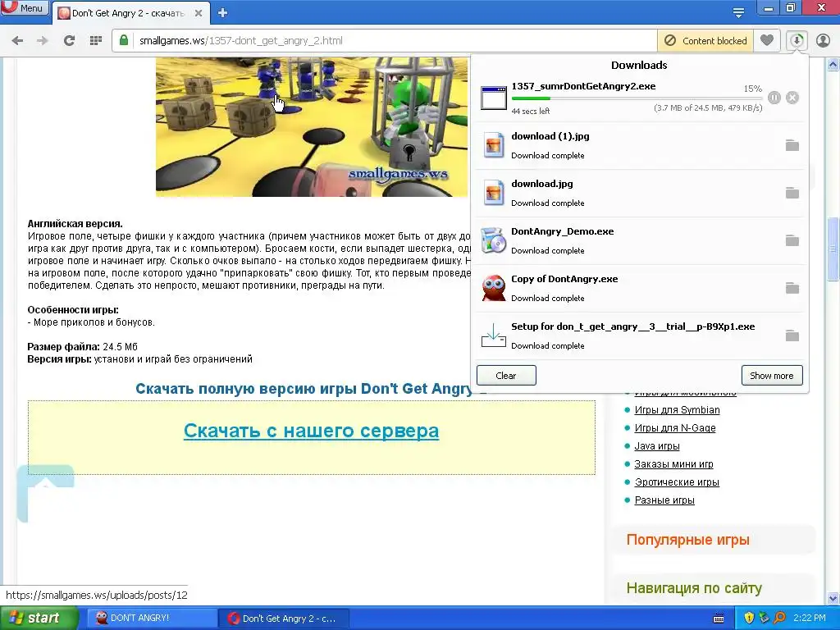Switch to DON'T ANGRY! taskbar window

click(x=151, y=619)
